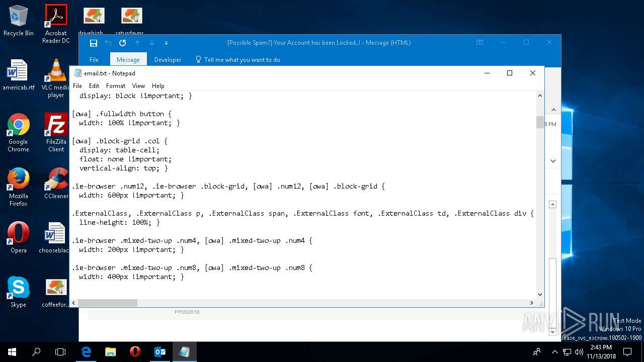
Task: Click text "line-height: 100%; }"
Action: click(119, 222)
